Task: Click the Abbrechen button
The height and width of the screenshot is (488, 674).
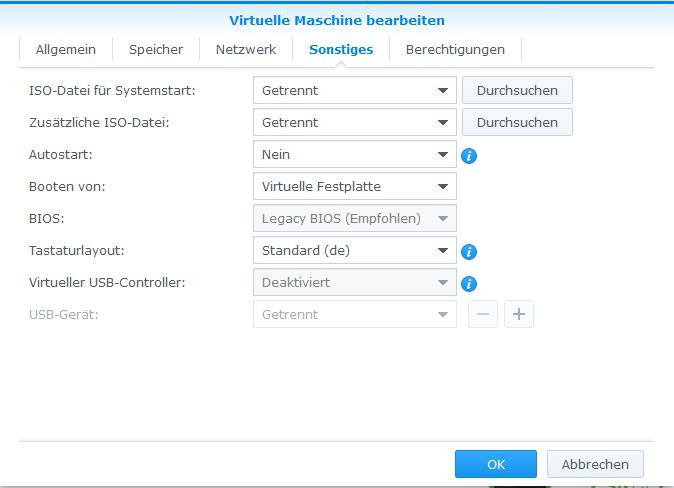Action: click(595, 464)
